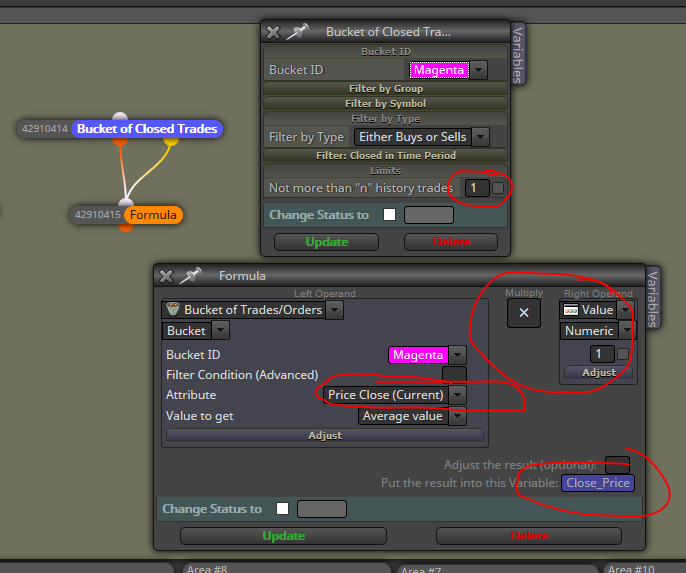Click the Multiply operator button

tap(524, 313)
